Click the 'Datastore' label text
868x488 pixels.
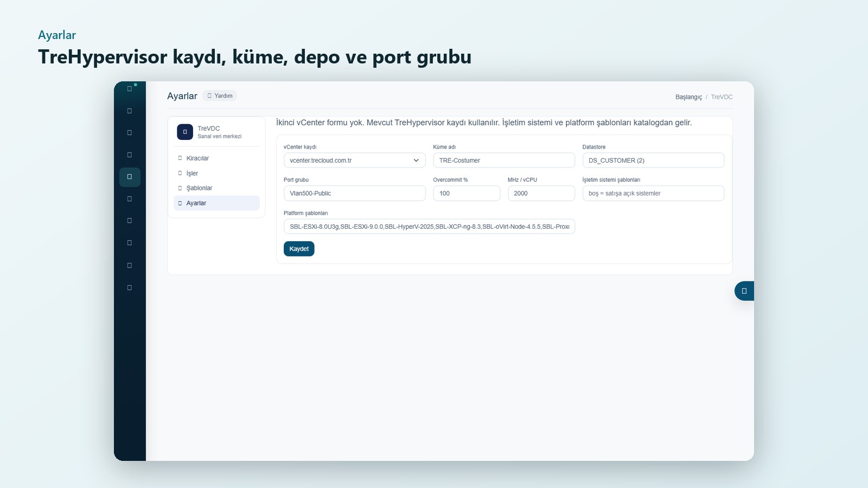coord(594,147)
